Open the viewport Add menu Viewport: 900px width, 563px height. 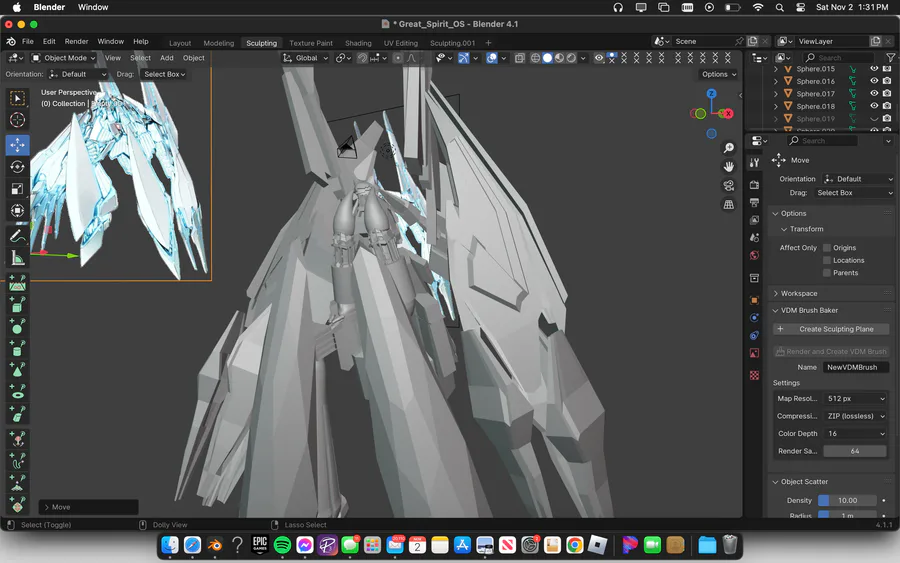(x=167, y=58)
